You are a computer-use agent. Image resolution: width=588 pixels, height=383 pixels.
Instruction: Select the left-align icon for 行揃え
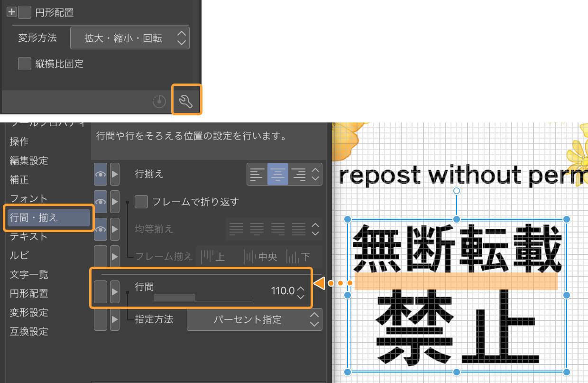coord(257,174)
